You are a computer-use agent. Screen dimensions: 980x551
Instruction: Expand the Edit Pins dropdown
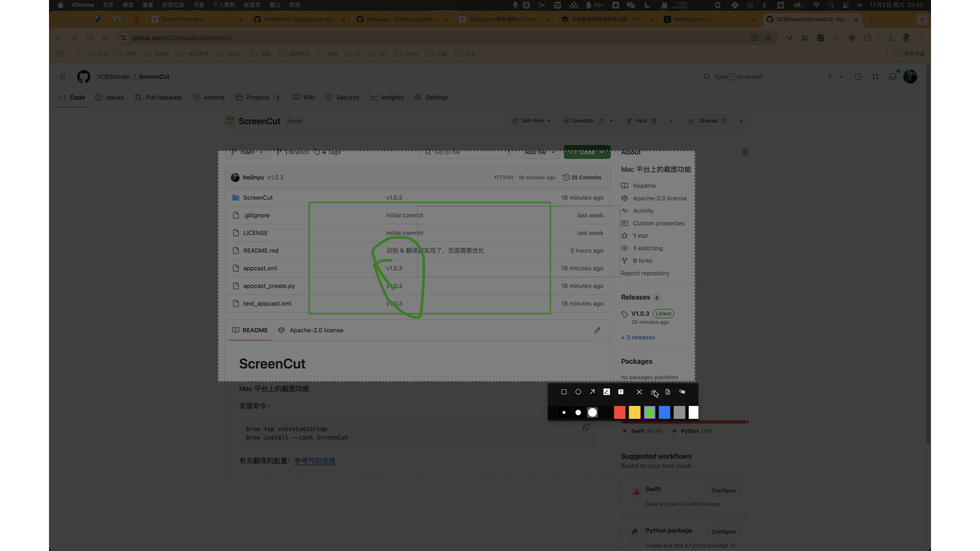tap(531, 121)
